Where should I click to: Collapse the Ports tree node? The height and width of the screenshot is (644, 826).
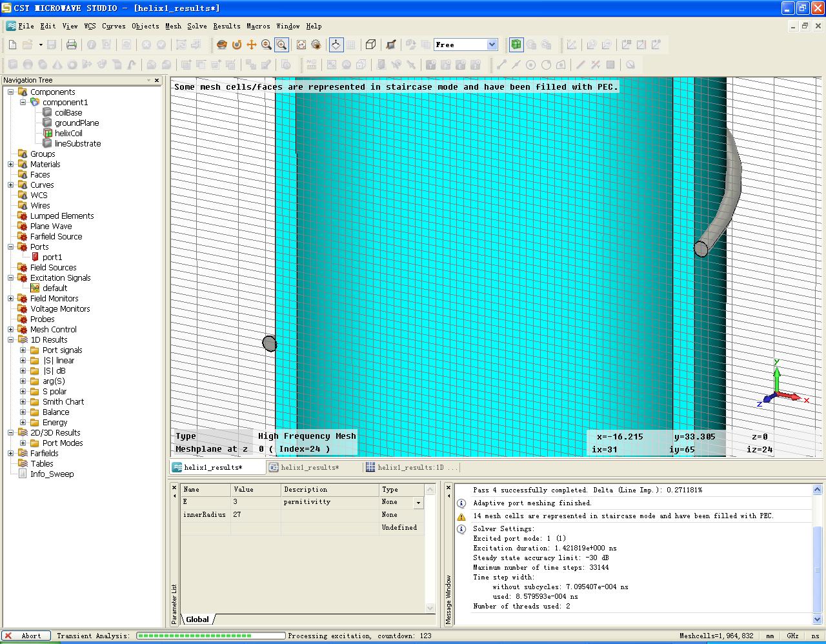(11, 247)
